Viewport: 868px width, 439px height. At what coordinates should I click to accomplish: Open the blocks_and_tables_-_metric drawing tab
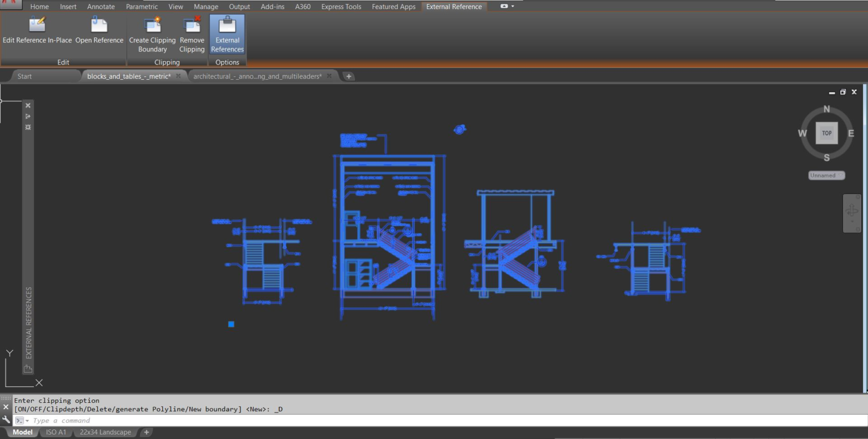129,76
